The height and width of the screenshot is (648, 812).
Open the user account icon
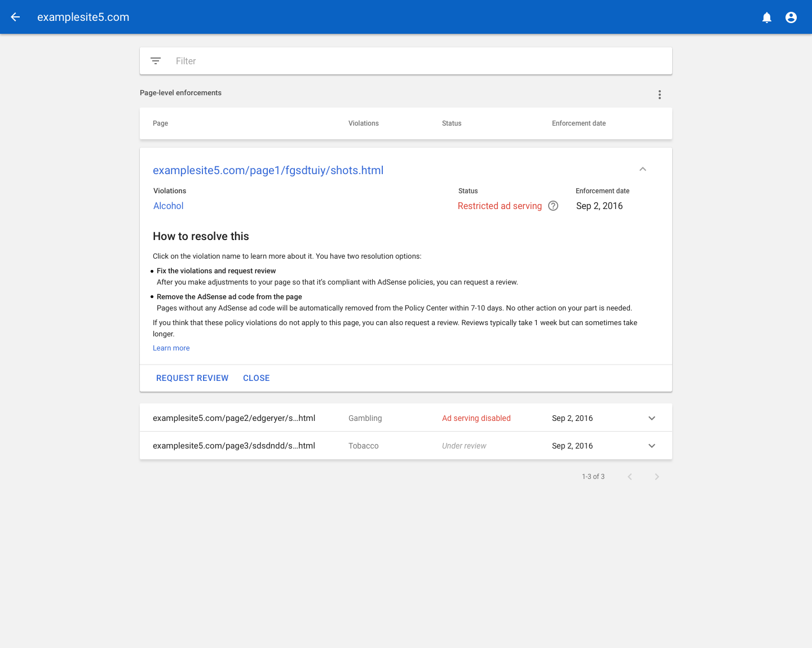[791, 17]
